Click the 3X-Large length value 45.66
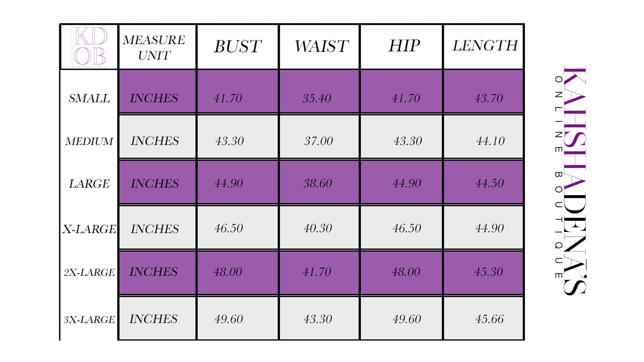The image size is (644, 362). pyautogui.click(x=489, y=319)
